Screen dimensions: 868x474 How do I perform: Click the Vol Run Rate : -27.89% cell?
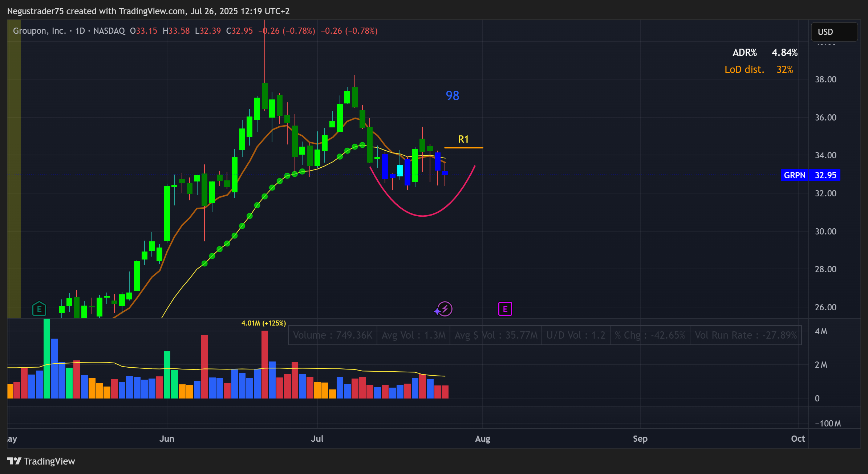(x=746, y=335)
